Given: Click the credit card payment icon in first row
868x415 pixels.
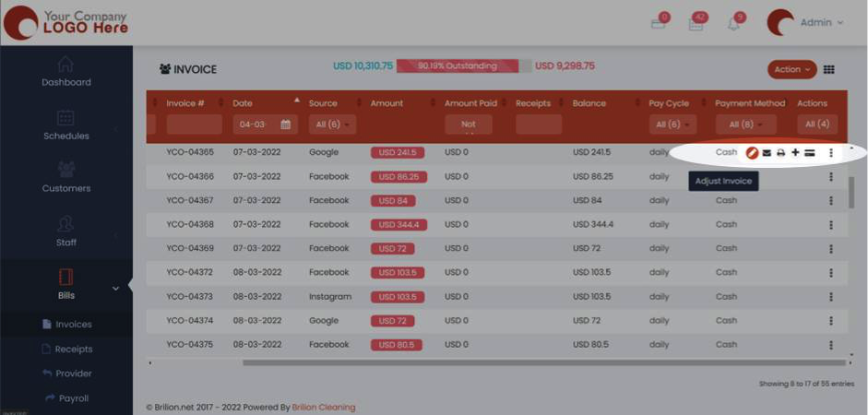Looking at the screenshot, I should [809, 153].
